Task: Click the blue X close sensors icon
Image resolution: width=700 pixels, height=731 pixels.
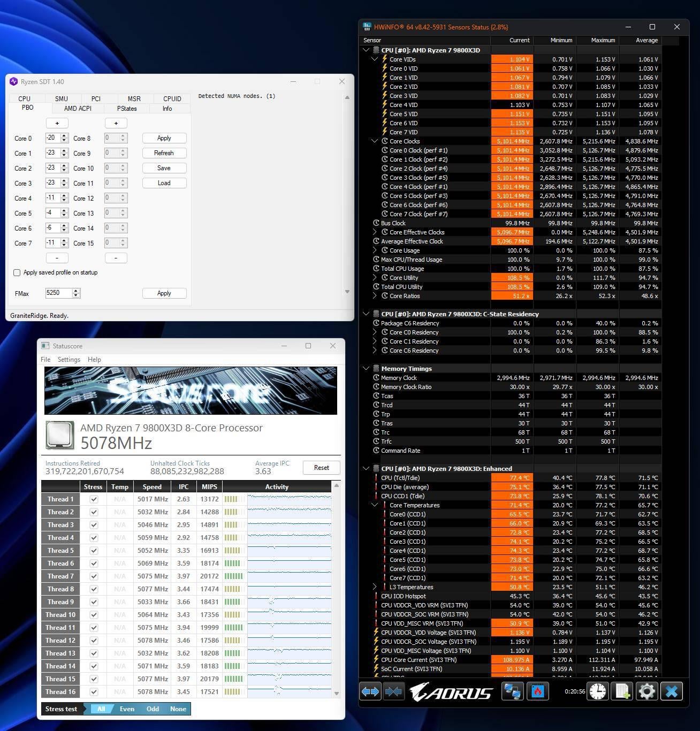Action: 672,691
